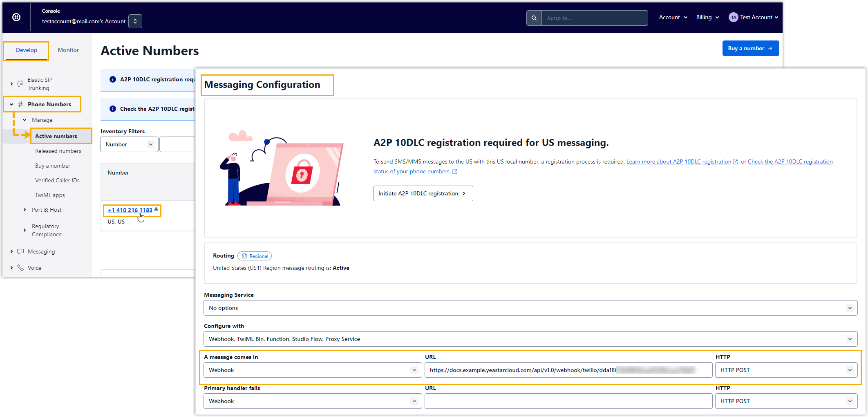
Task: Open the Messaging Service dropdown
Action: pyautogui.click(x=530, y=308)
